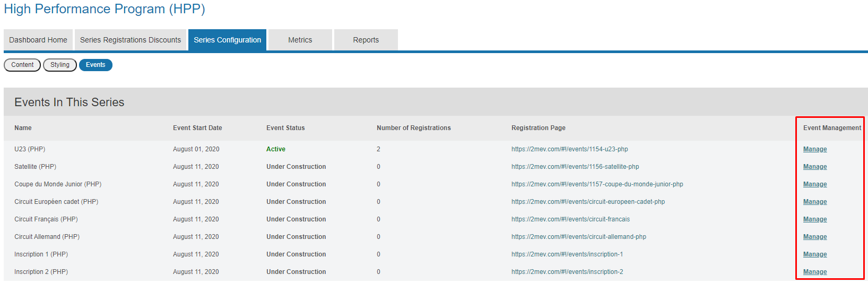Select the Styling pill button
Image resolution: width=868 pixels, height=283 pixels.
(x=60, y=65)
